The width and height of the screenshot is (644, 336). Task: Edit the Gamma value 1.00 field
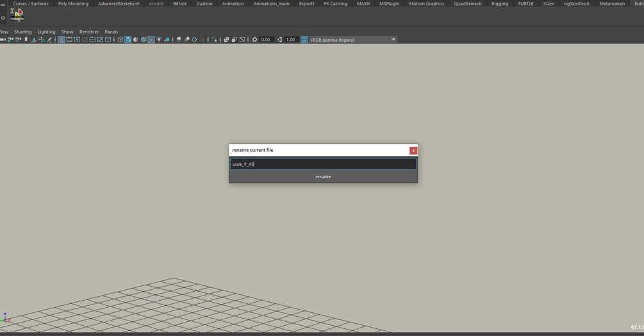[x=291, y=39]
